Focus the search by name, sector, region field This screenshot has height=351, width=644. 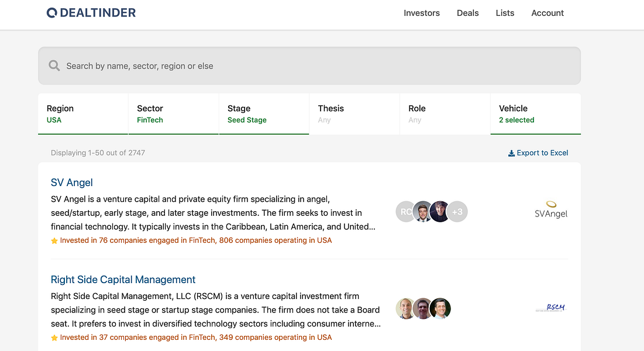[309, 66]
